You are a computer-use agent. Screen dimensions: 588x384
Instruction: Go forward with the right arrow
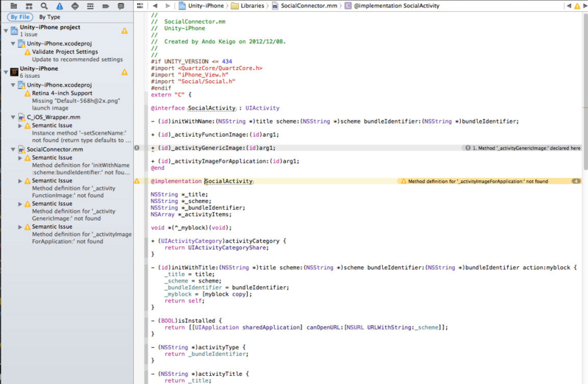click(x=168, y=6)
